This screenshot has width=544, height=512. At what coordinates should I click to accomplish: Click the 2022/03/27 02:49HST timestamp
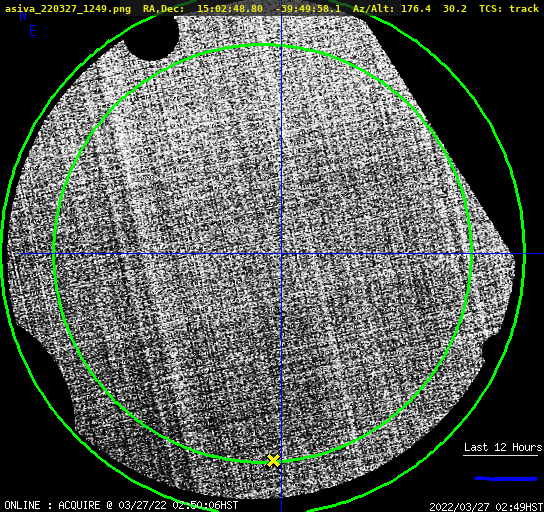[486, 507]
